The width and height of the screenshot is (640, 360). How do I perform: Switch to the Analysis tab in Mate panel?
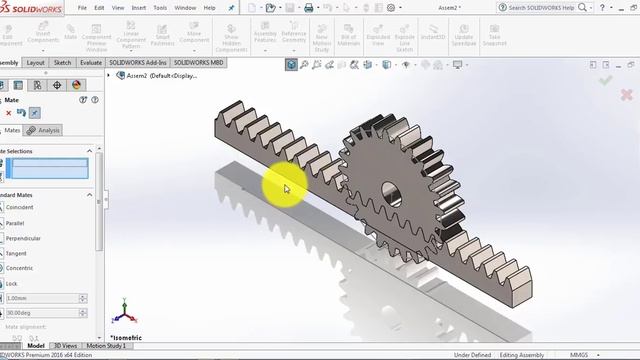coord(43,131)
